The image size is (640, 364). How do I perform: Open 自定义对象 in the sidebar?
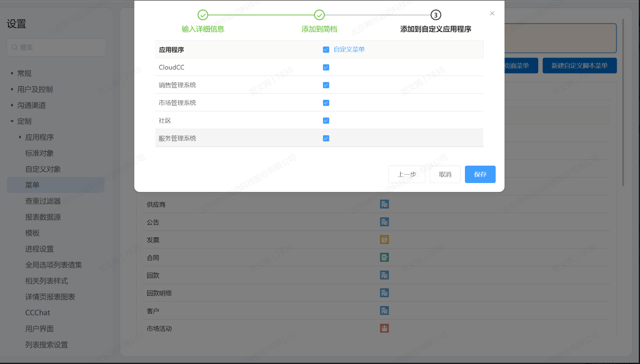43,169
